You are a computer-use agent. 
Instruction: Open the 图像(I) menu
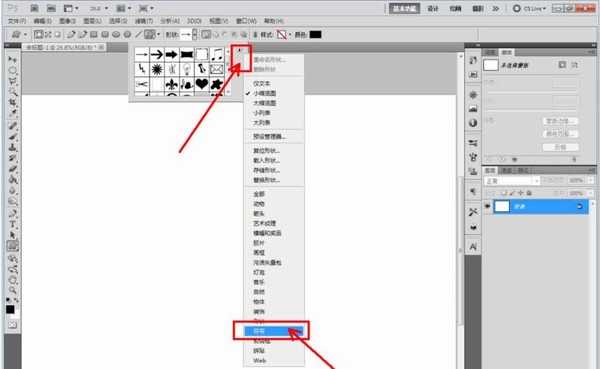click(68, 21)
